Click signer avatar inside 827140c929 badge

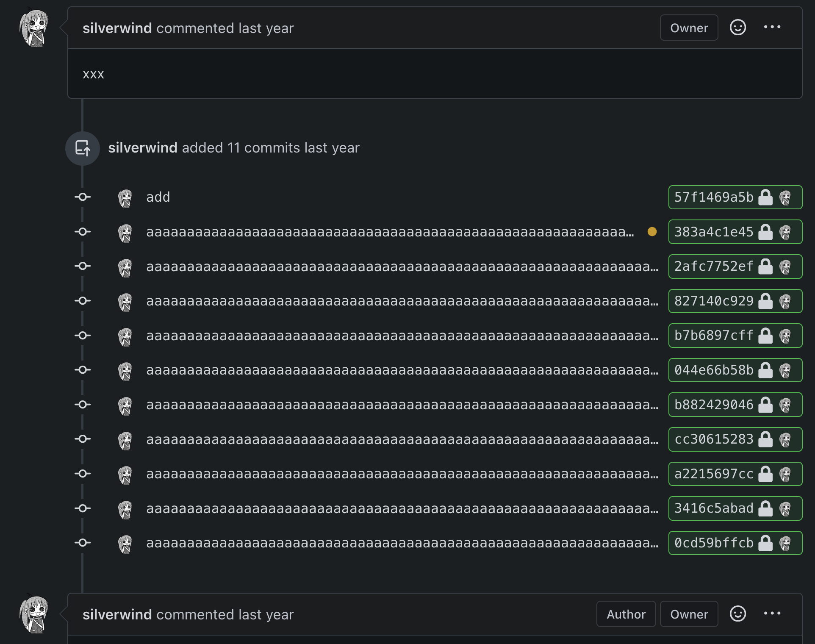pos(785,301)
